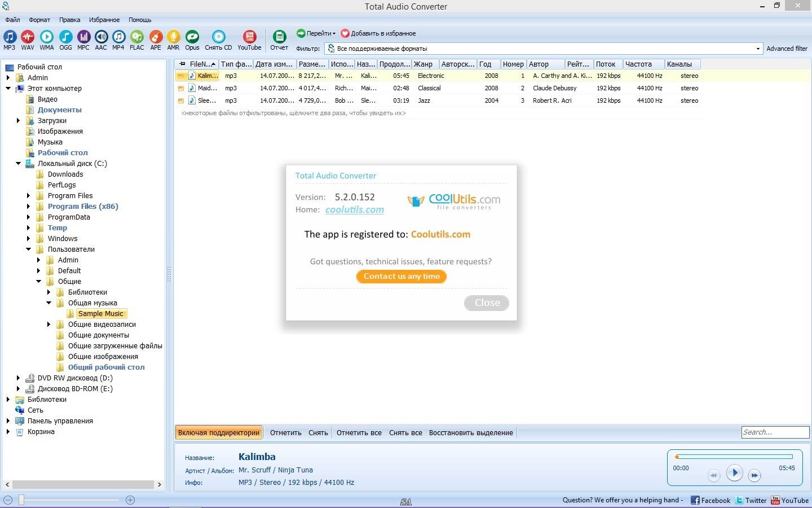Click the folder tree horizontal scrollbar

coord(83,484)
